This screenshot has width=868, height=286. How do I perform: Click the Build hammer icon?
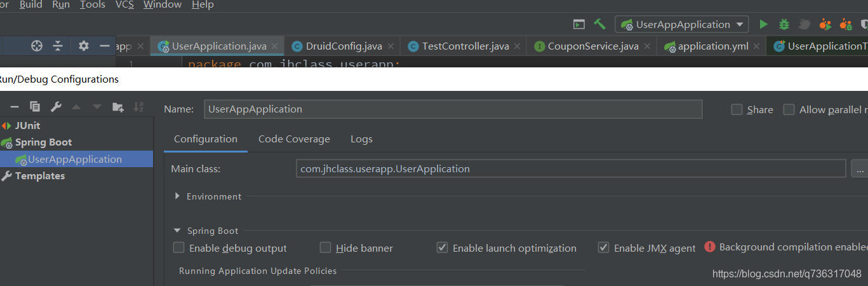(x=599, y=24)
